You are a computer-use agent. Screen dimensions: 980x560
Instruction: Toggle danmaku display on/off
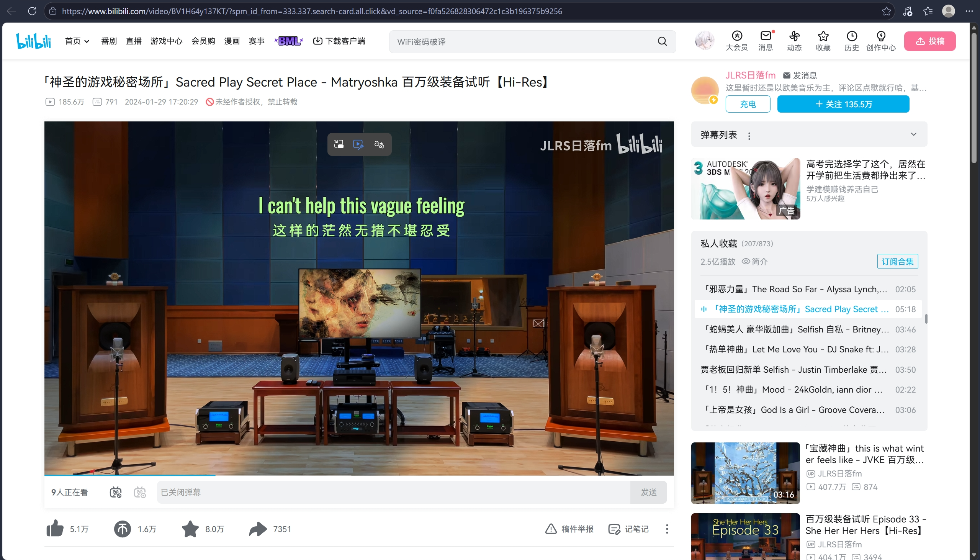(x=115, y=492)
